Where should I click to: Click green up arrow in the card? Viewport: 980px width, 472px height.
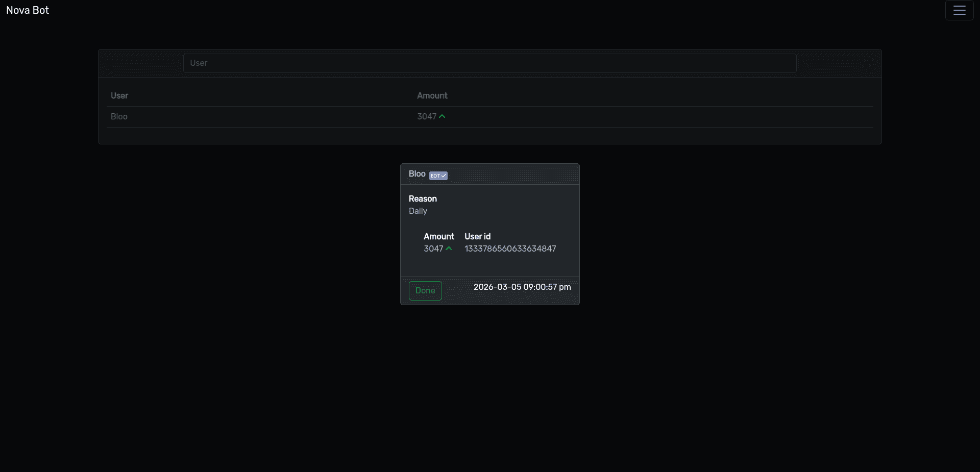[x=449, y=249]
